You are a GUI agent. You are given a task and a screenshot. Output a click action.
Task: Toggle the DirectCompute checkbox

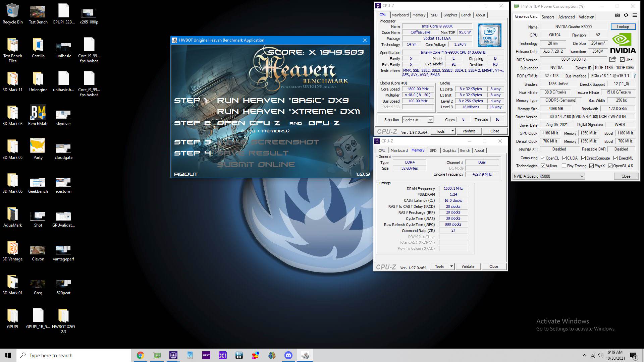click(583, 158)
